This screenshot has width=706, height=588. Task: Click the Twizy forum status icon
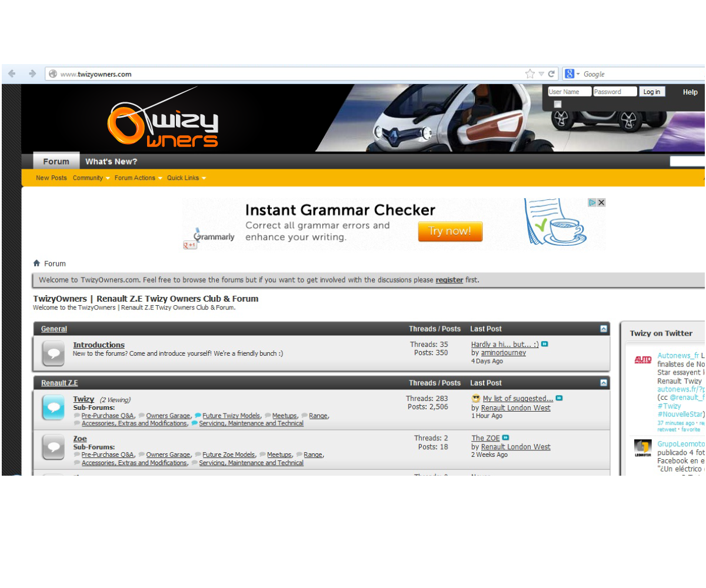click(54, 407)
